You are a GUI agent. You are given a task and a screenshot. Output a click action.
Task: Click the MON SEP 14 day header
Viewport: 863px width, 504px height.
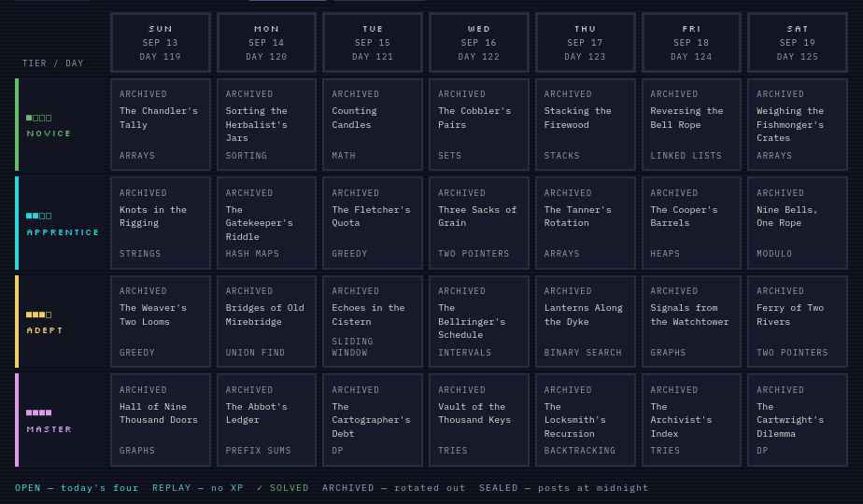click(266, 42)
